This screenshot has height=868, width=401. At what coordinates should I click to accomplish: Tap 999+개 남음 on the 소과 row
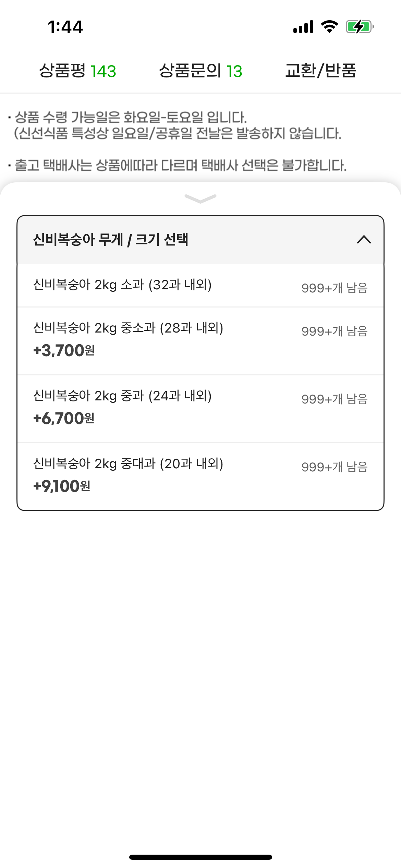pyautogui.click(x=335, y=288)
